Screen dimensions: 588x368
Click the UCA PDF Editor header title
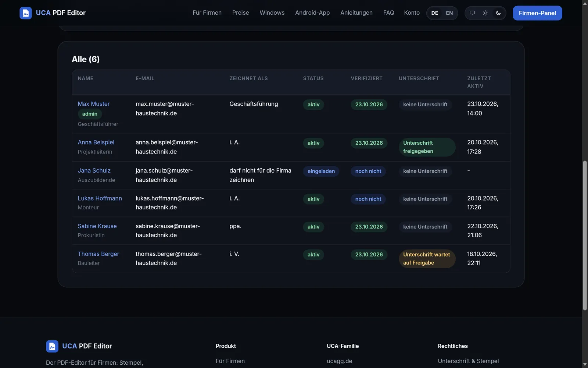(x=61, y=13)
